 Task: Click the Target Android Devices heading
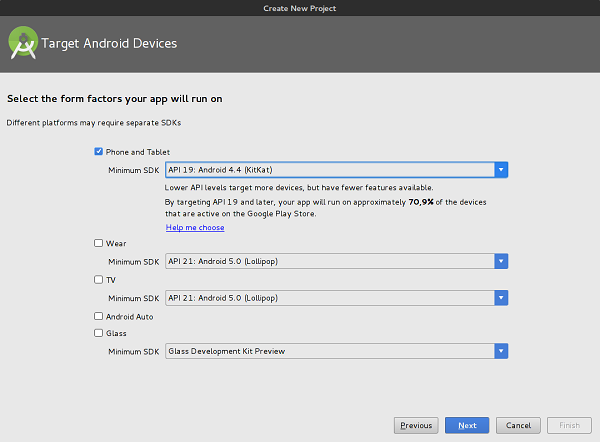click(x=109, y=43)
